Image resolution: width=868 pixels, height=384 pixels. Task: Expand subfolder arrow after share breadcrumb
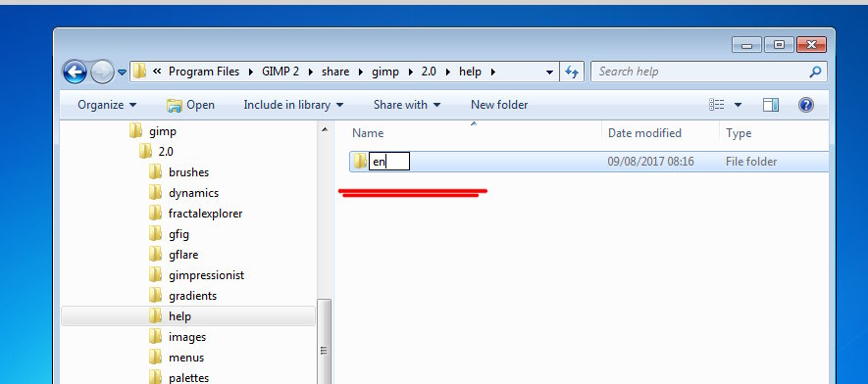[x=361, y=72]
